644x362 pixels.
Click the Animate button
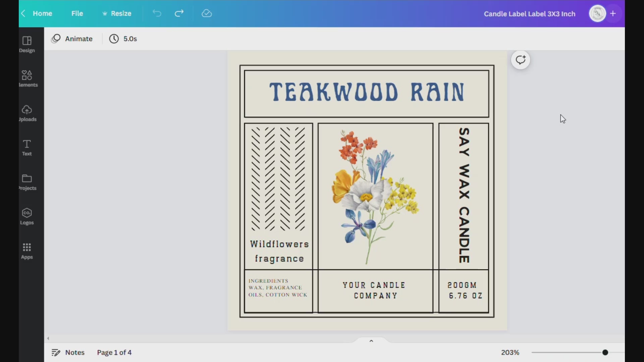click(72, 39)
